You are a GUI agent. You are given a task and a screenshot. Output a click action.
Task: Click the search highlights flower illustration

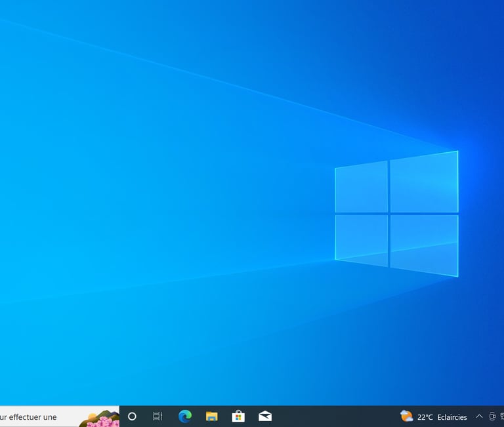coord(99,418)
